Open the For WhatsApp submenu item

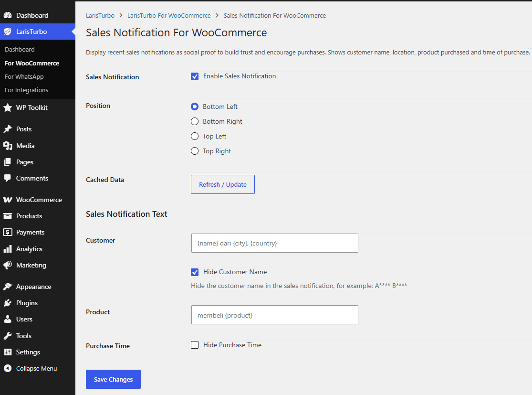click(x=24, y=77)
